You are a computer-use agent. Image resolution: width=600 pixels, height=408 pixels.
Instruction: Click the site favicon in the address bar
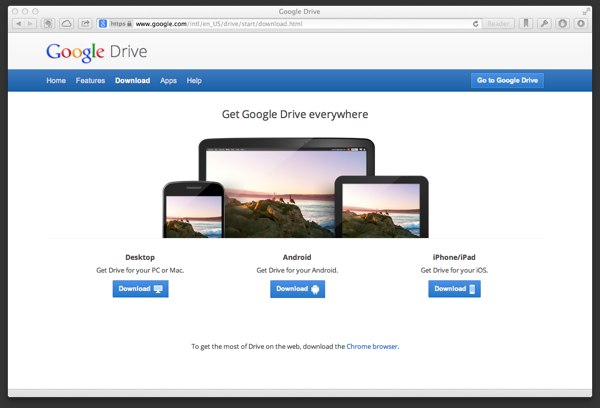(x=103, y=24)
